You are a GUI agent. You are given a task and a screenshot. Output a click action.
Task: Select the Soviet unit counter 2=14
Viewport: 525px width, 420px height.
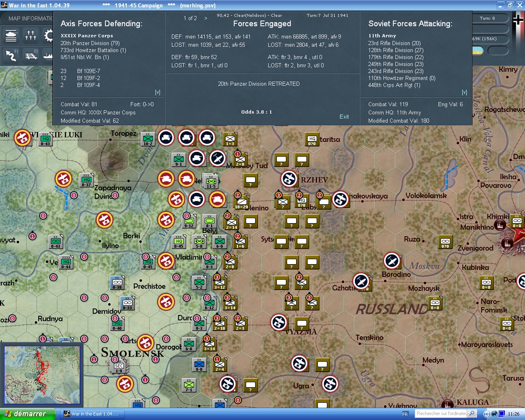point(231,223)
